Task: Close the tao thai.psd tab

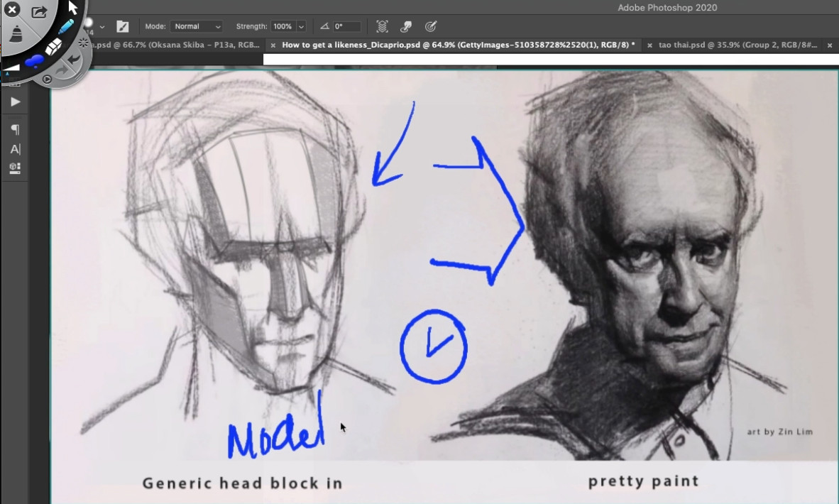Action: pyautogui.click(x=649, y=45)
